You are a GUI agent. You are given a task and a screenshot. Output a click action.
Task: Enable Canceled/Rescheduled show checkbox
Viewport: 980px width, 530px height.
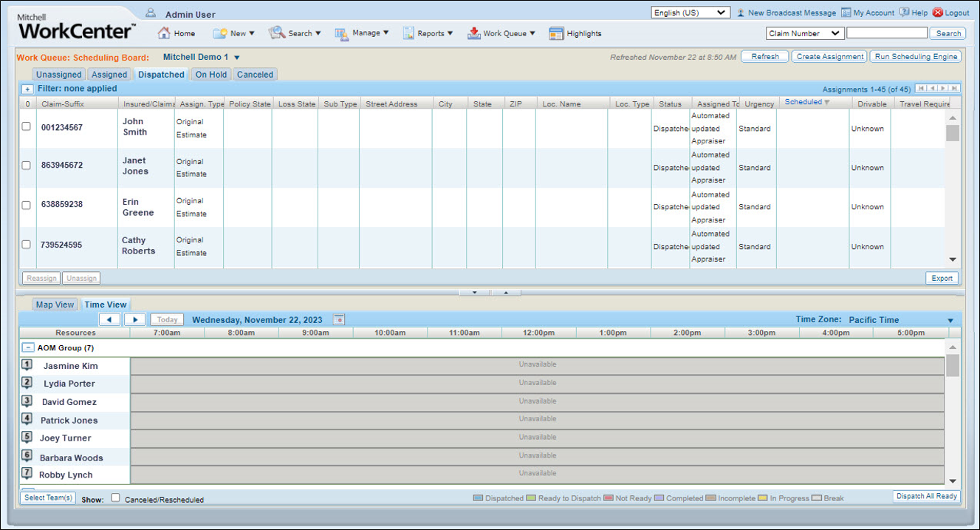coord(115,498)
